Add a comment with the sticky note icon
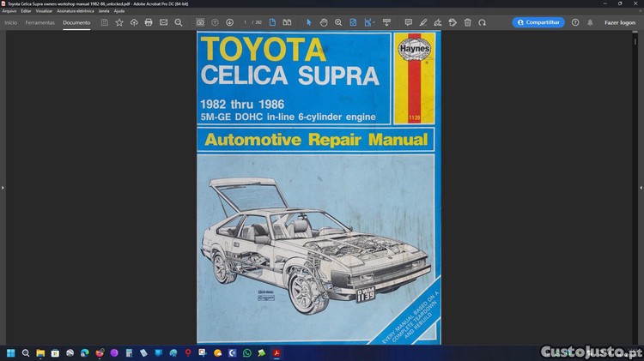 tap(408, 22)
